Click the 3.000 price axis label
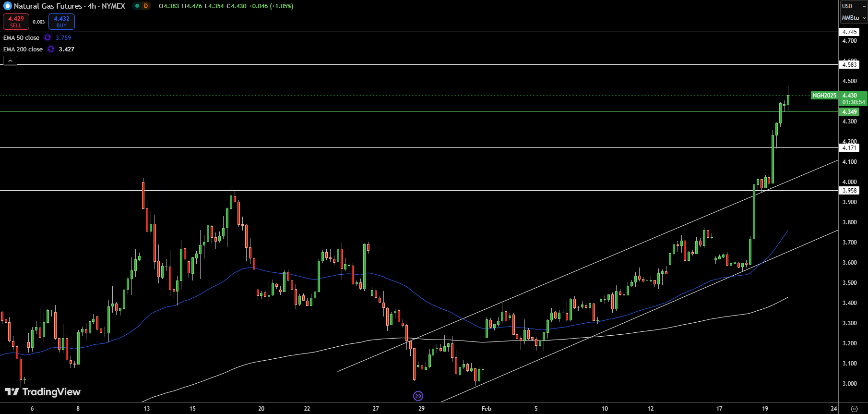The image size is (868, 414). point(850,384)
